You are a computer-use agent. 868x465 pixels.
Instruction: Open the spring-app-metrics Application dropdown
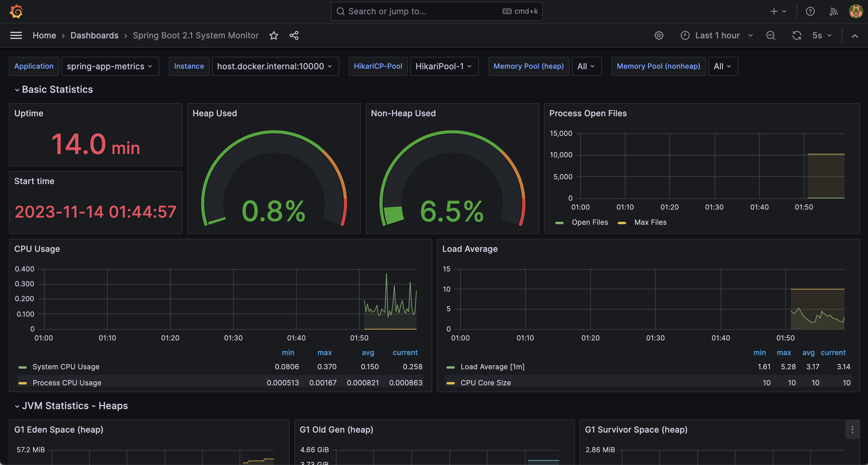tap(110, 66)
